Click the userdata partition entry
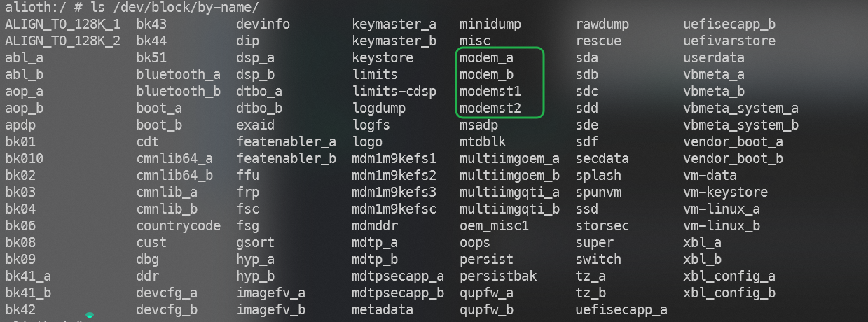The width and height of the screenshot is (868, 322). pos(714,58)
